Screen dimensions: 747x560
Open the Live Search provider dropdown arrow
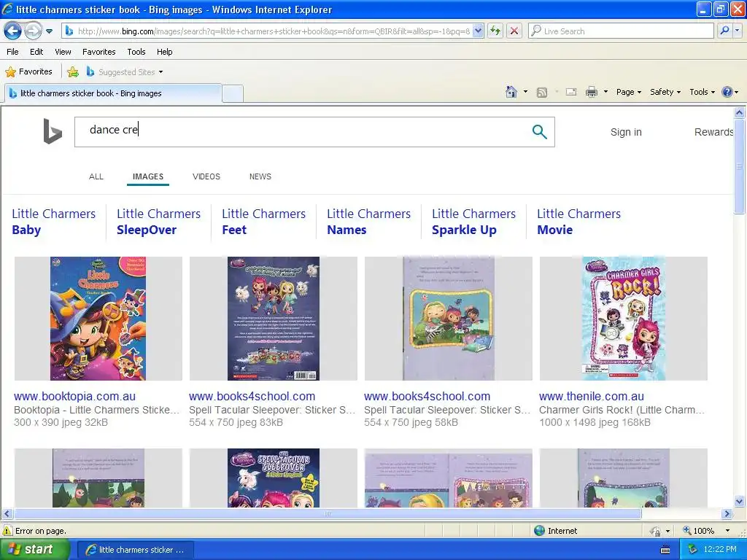click(x=738, y=31)
